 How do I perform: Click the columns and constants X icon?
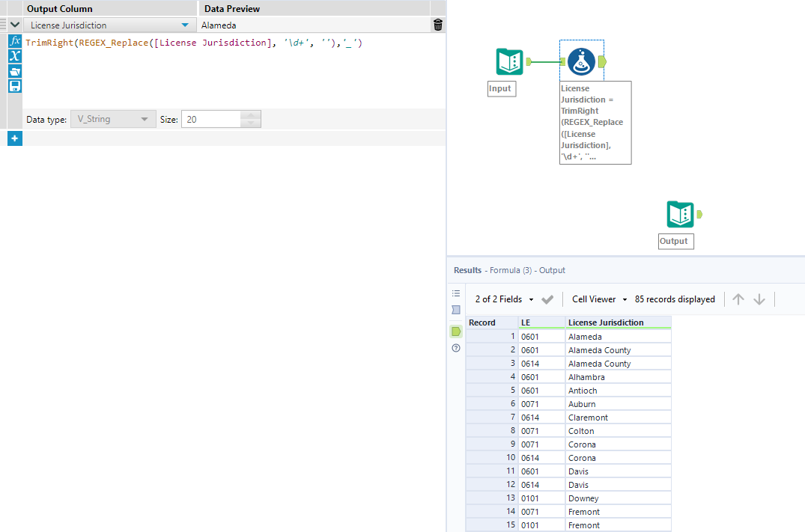(14, 56)
